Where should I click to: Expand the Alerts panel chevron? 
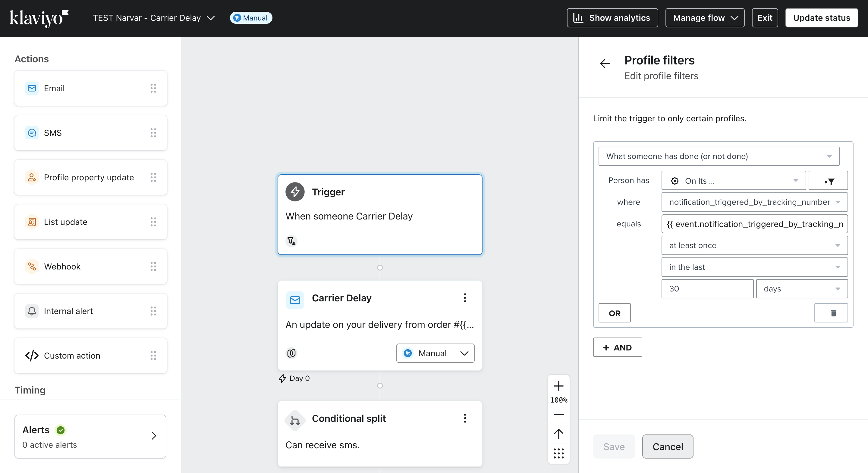154,436
